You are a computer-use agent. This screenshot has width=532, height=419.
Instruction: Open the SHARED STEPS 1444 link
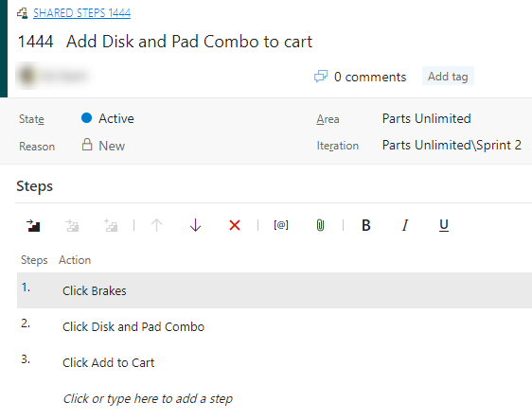click(x=81, y=13)
